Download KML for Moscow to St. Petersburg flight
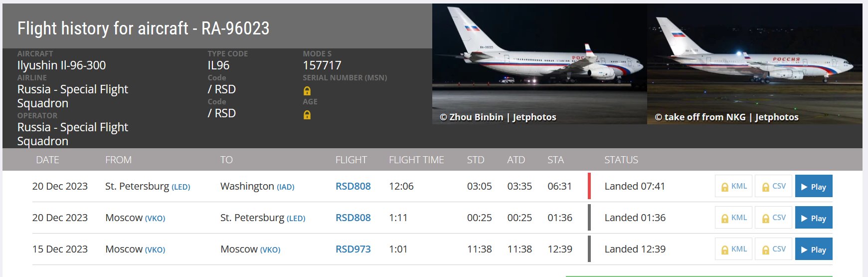The width and height of the screenshot is (868, 277). (x=733, y=218)
